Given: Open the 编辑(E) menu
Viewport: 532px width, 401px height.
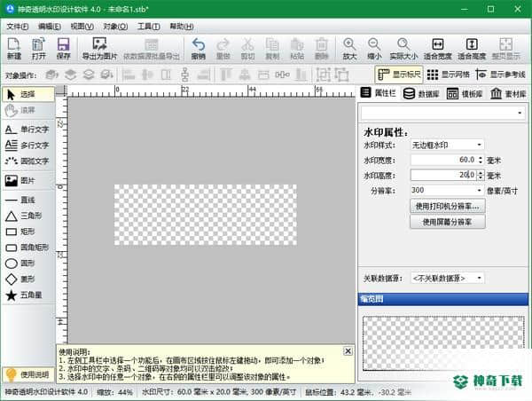Looking at the screenshot, I should (50, 27).
